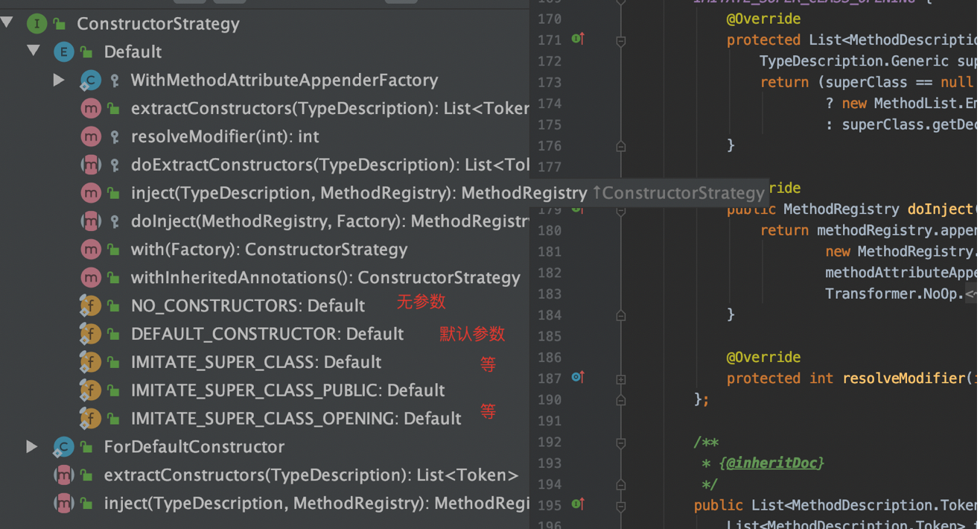Click the abstract method icon beside doExtractConstructors

pyautogui.click(x=90, y=165)
